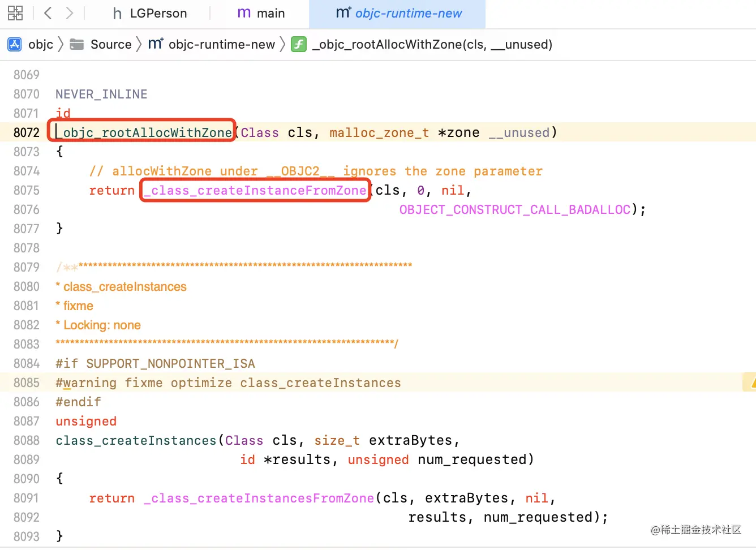The width and height of the screenshot is (756, 550).
Task: Click the warning indicator on line 8085
Action: [x=750, y=383]
